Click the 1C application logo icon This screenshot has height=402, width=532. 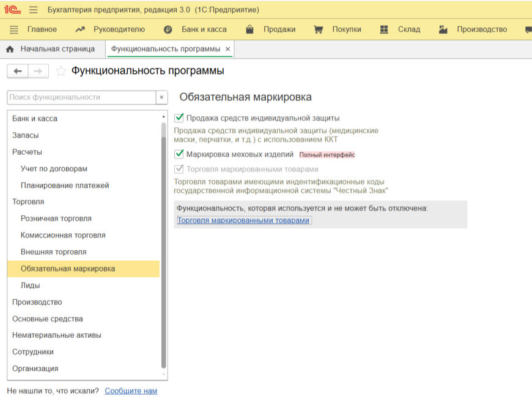12,10
